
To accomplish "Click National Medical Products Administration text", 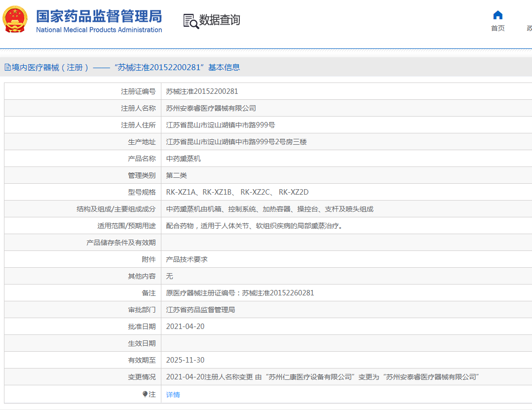I will click(99, 30).
